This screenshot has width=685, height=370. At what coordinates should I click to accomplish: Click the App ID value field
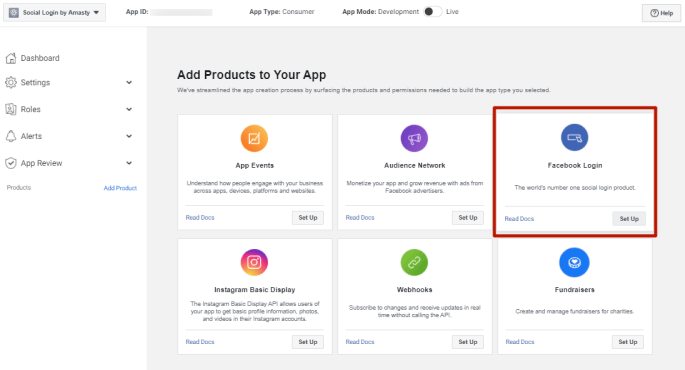point(181,12)
